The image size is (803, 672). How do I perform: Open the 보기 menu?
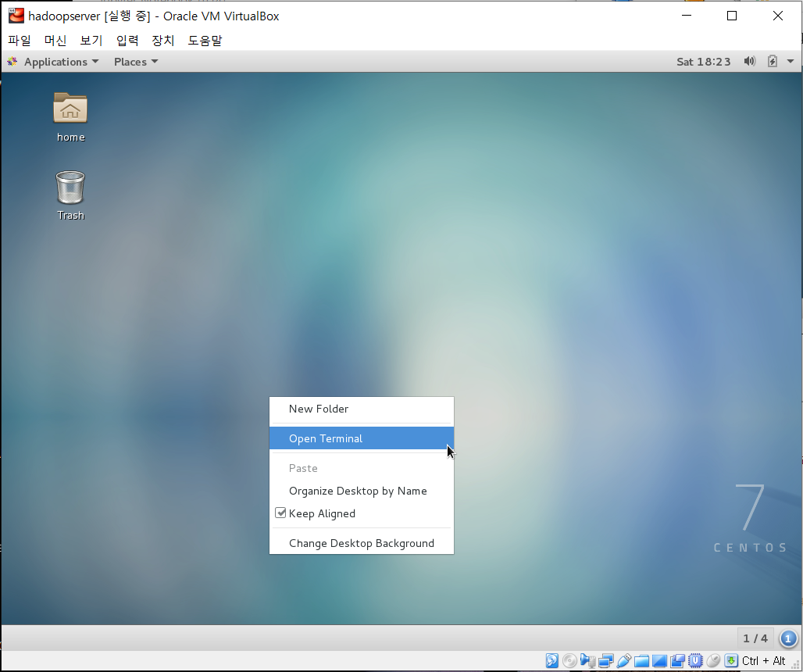coord(91,40)
